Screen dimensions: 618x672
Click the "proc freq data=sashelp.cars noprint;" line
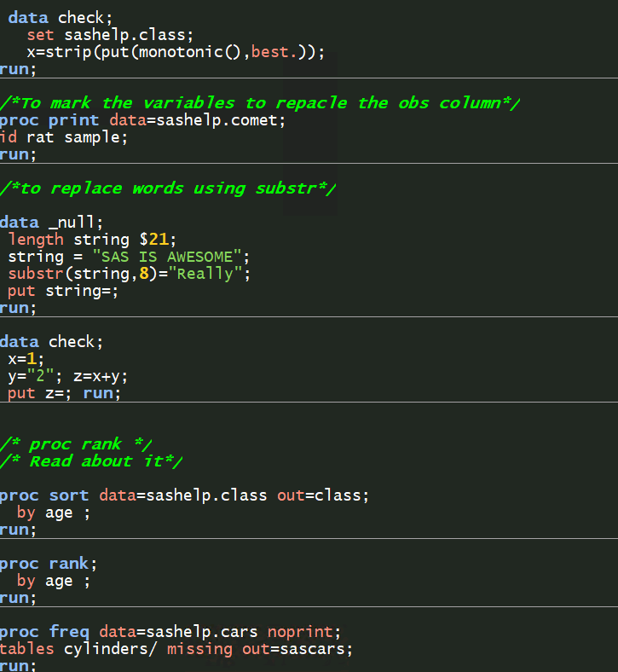tap(170, 632)
